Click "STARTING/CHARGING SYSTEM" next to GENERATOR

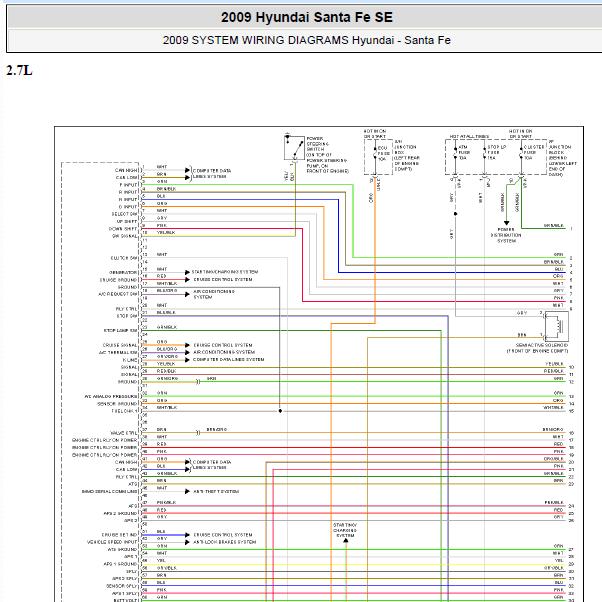coord(225,272)
